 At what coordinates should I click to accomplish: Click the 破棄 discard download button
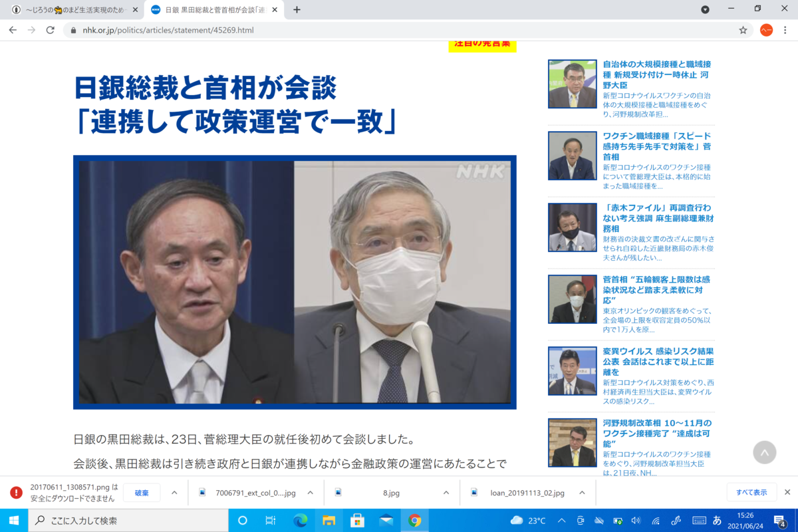pos(142,493)
